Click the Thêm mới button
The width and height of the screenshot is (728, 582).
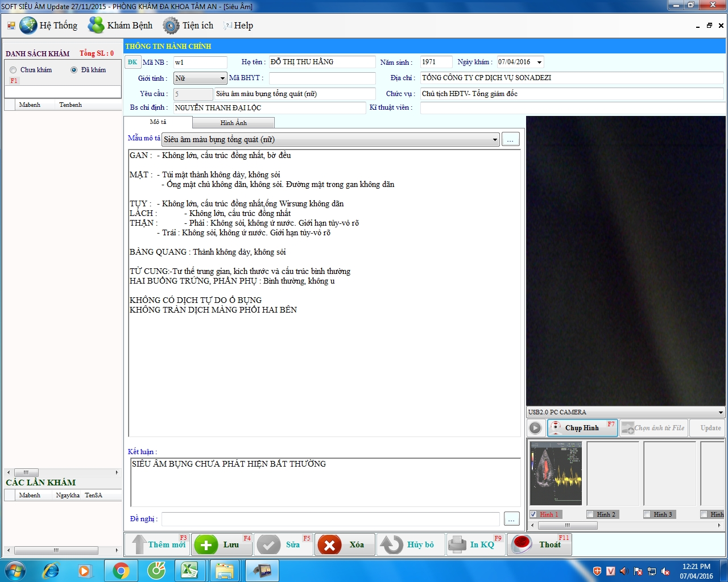coord(158,544)
